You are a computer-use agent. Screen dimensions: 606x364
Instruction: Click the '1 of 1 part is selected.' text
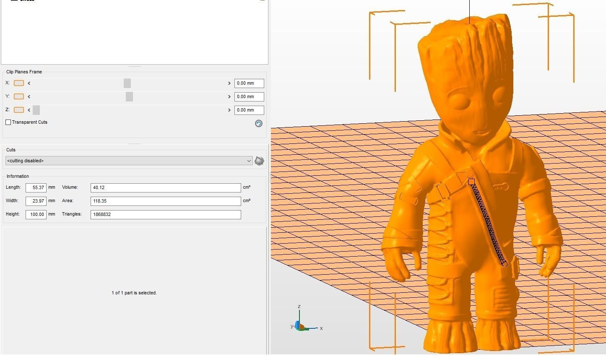coord(134,293)
